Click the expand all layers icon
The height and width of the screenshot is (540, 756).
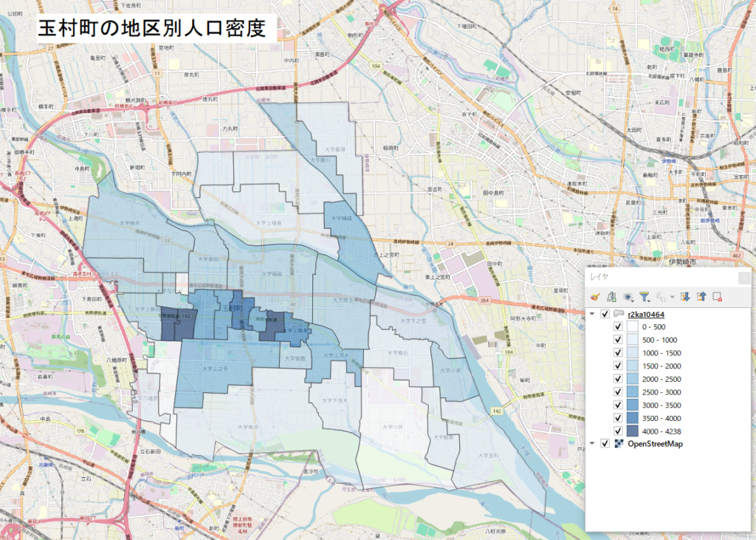click(686, 297)
